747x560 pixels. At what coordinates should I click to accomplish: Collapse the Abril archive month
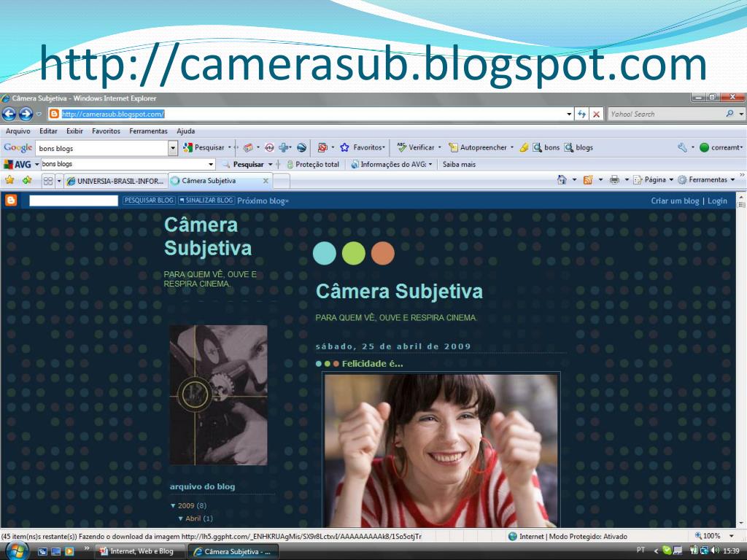pos(181,518)
